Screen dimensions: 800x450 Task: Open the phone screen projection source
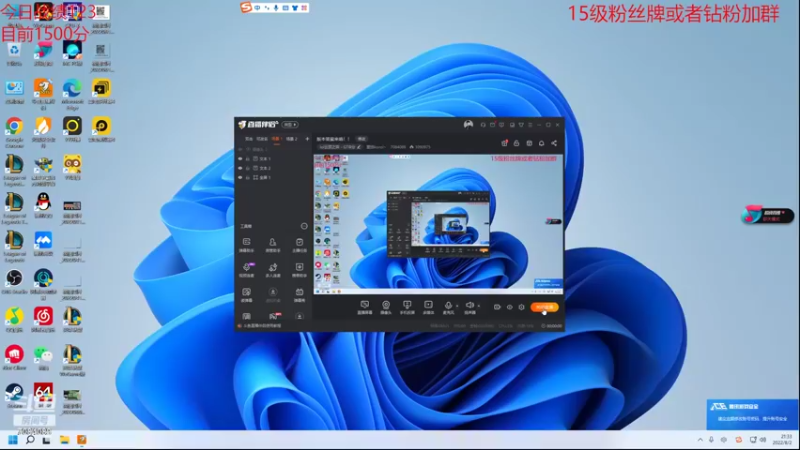point(407,307)
